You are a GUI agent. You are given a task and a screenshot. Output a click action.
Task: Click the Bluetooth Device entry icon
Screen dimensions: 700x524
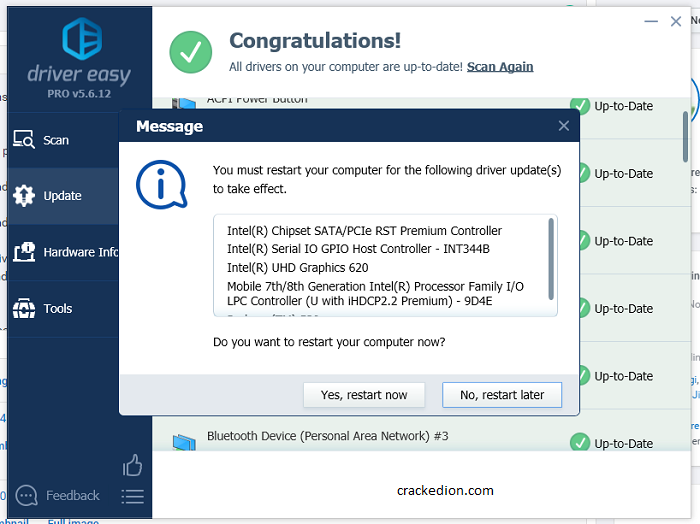[x=184, y=442]
